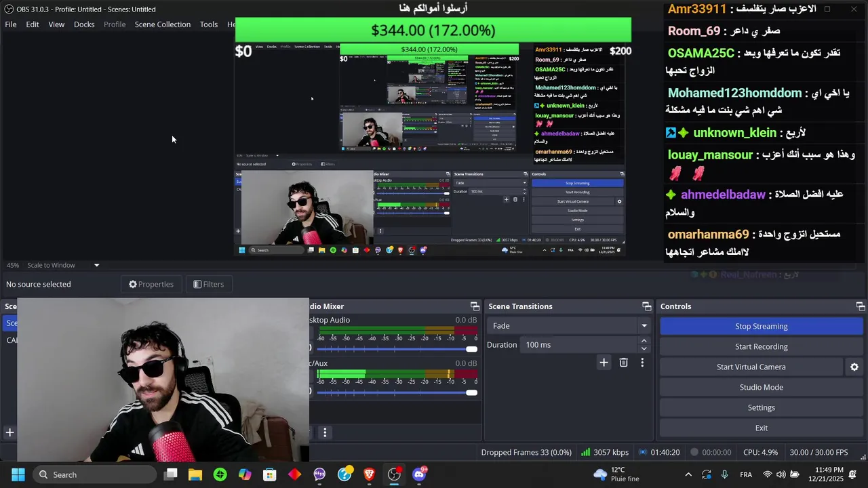Open the Scene Collection menu
Screen dimensions: 868x488
(163, 24)
